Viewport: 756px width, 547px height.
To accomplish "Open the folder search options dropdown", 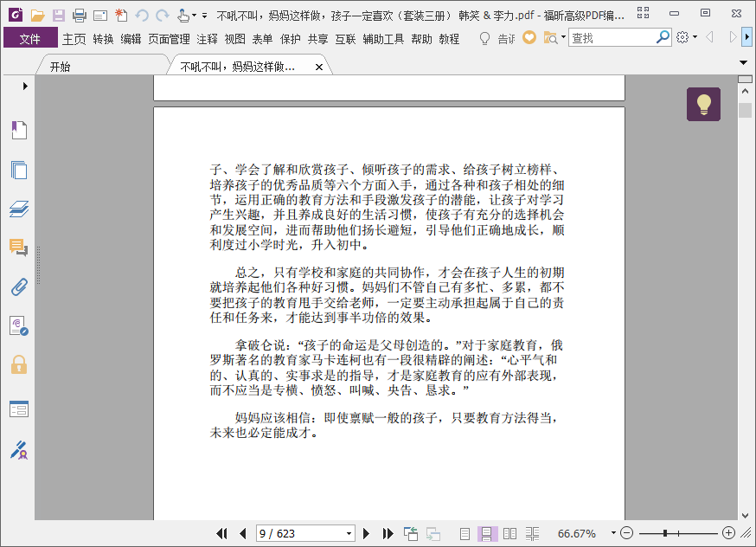I will tap(563, 37).
